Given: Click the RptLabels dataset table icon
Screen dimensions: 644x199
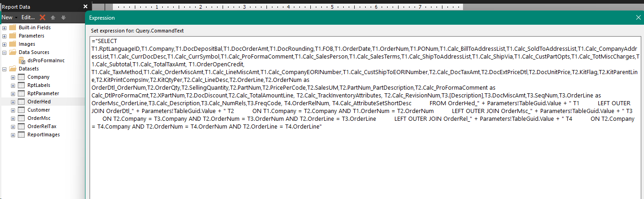Looking at the screenshot, I should point(21,85).
